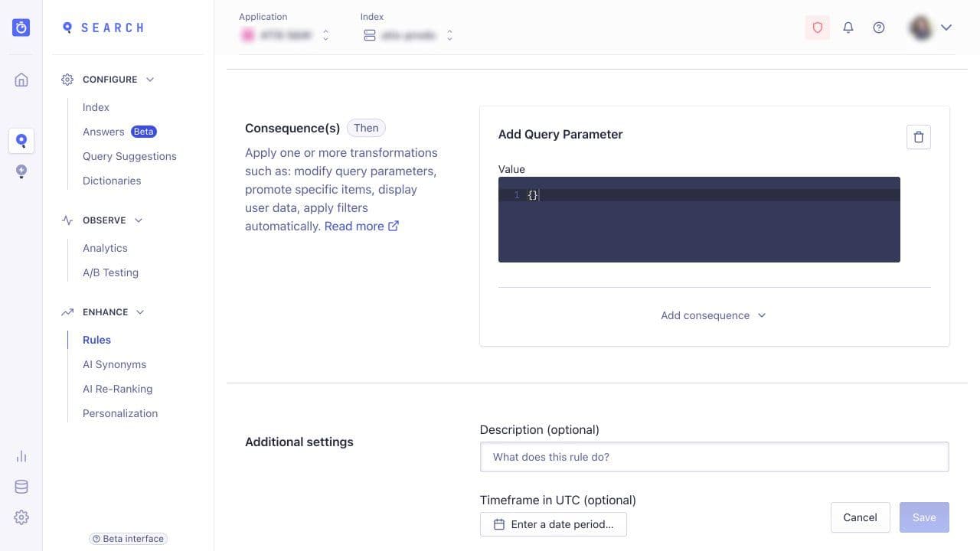Open the Application selector dropdown

(285, 35)
